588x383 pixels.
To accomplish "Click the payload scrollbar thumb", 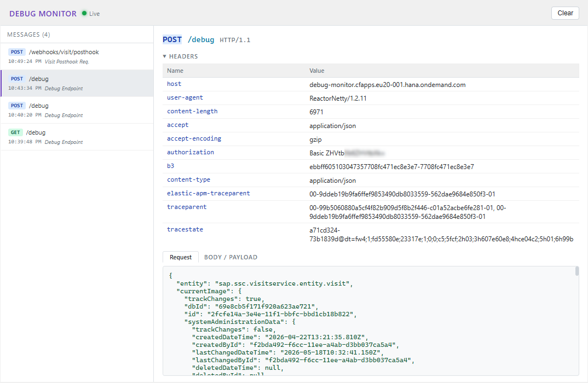I will [x=577, y=271].
